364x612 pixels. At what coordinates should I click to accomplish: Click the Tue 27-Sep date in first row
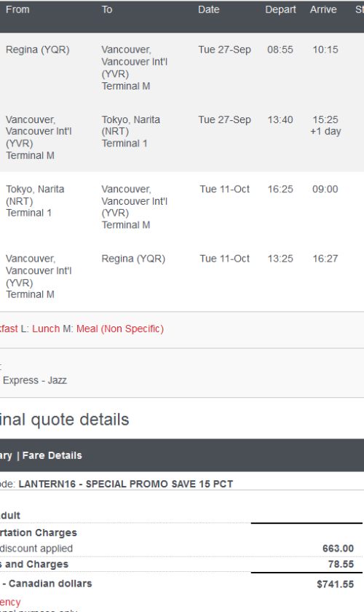[224, 50]
